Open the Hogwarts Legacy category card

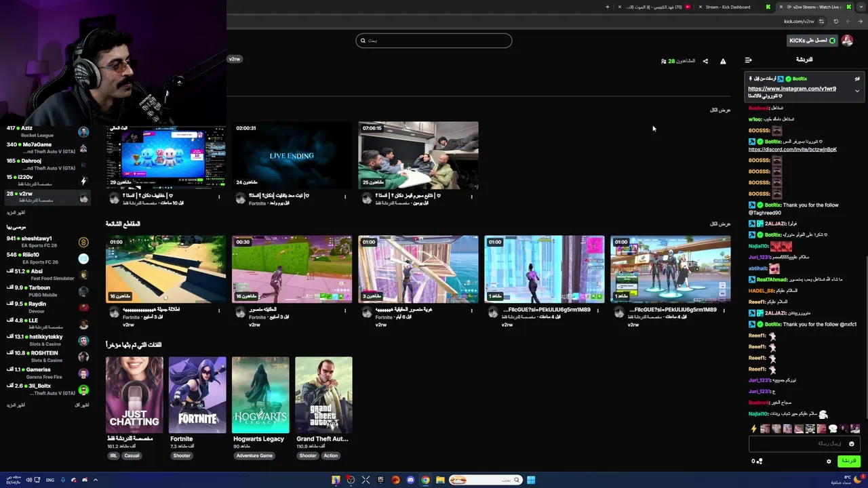coord(260,394)
